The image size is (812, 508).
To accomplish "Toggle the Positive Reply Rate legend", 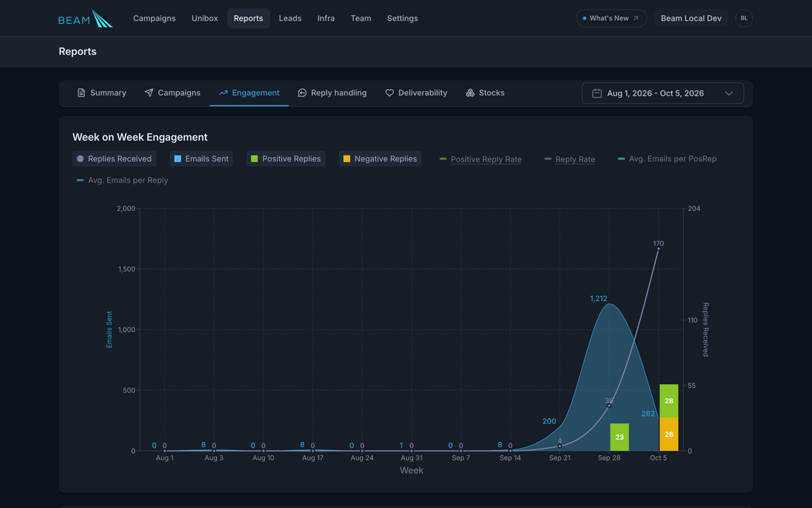I will click(481, 159).
